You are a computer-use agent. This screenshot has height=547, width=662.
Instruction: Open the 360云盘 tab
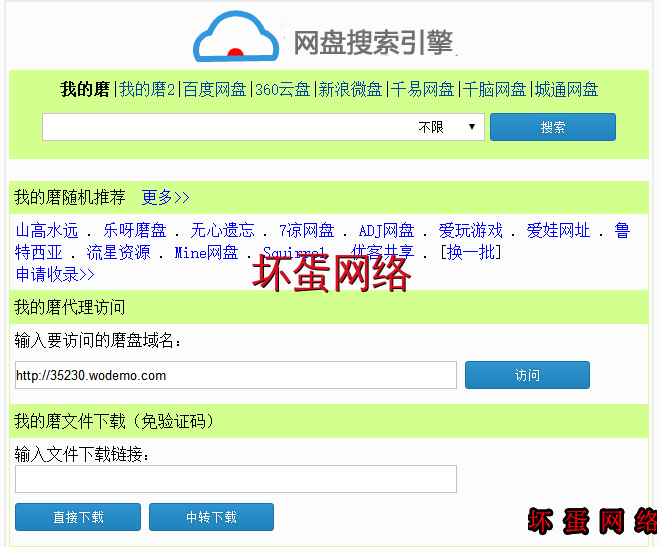(x=282, y=89)
